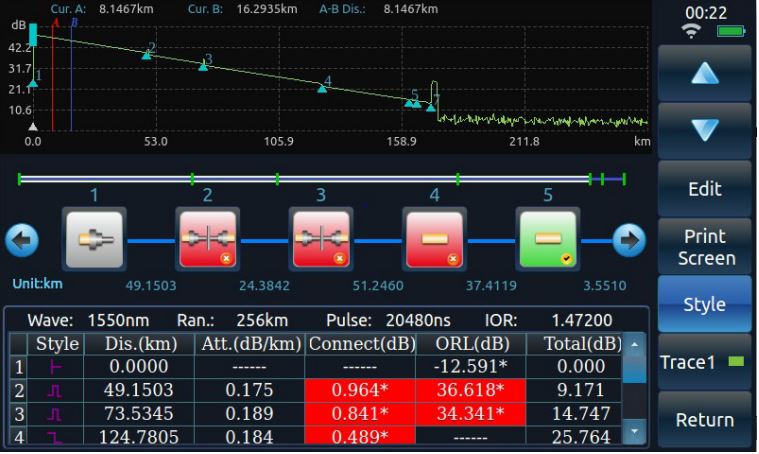The height and width of the screenshot is (454, 759).
Task: Click the right arrow event navigator
Action: click(x=629, y=240)
